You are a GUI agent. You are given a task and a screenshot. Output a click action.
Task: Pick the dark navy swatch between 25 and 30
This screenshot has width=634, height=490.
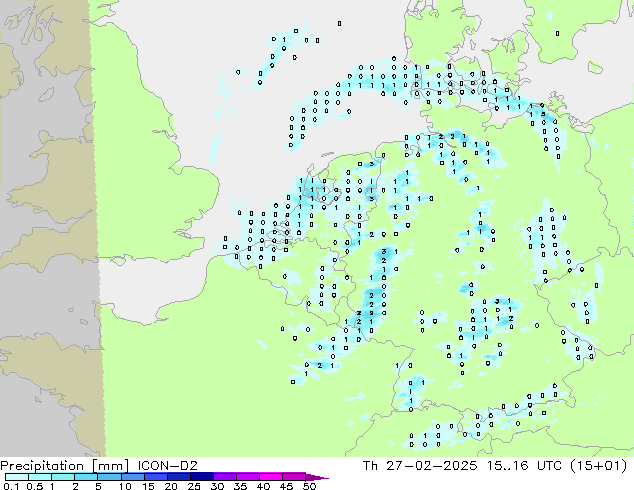point(202,477)
